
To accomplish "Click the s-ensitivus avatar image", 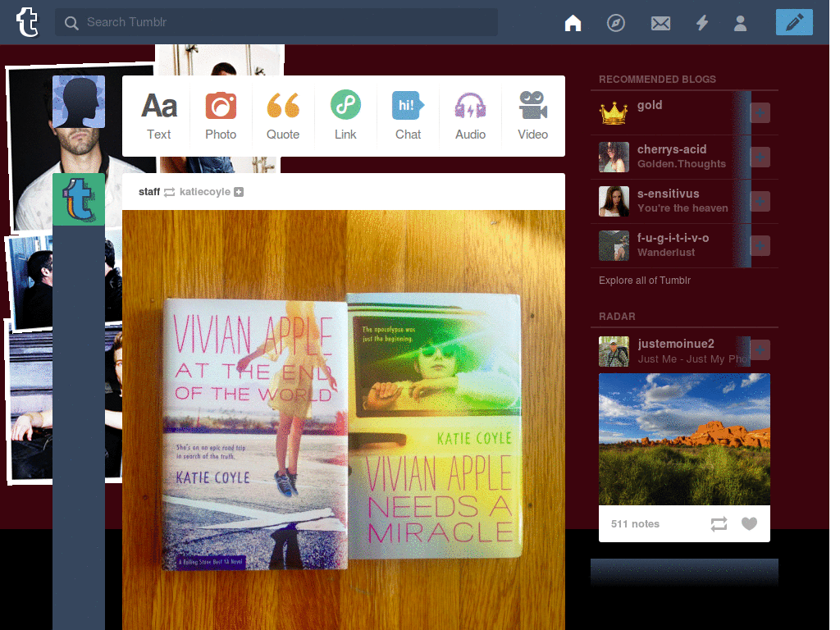I will (614, 202).
